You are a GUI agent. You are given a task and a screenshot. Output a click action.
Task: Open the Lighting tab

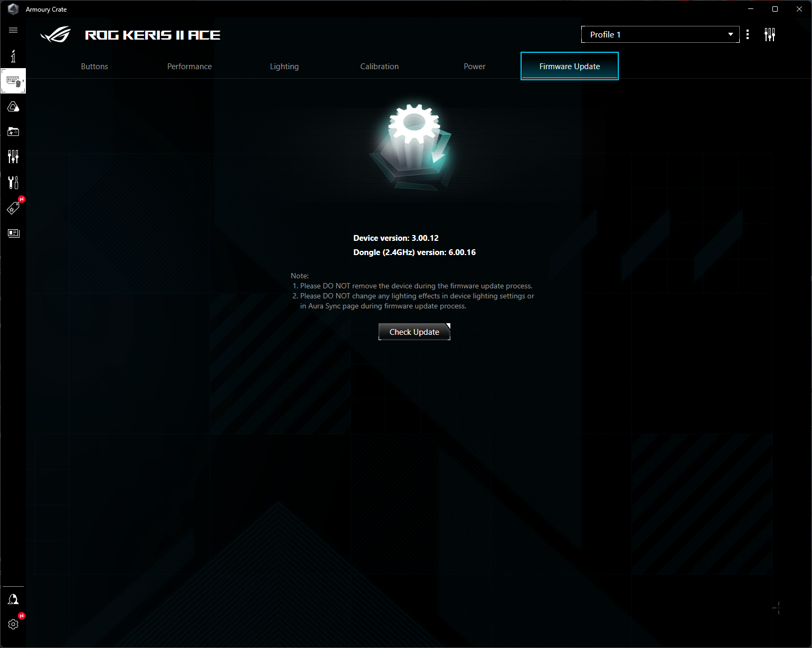285,67
